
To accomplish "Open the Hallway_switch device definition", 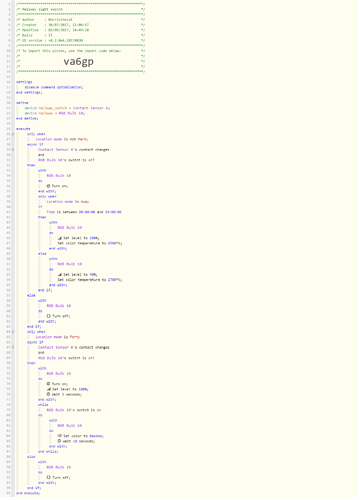I will click(67, 108).
